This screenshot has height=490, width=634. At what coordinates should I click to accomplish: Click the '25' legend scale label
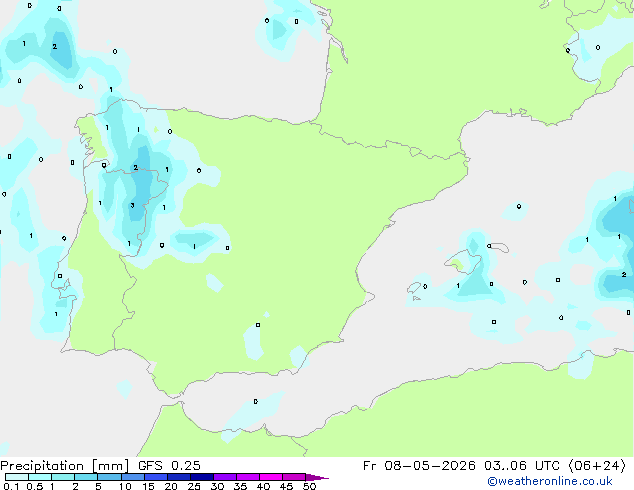pos(194,486)
